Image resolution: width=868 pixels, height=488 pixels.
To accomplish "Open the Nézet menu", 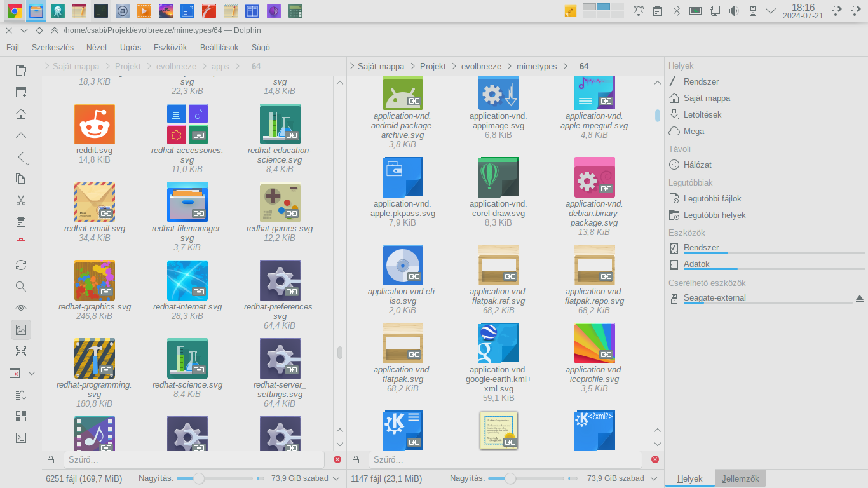I will (x=97, y=47).
